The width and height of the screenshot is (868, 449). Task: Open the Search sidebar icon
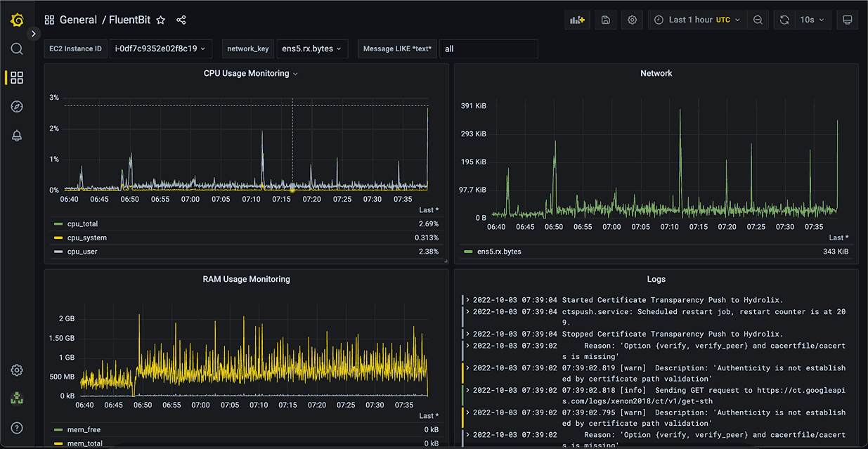coord(16,49)
